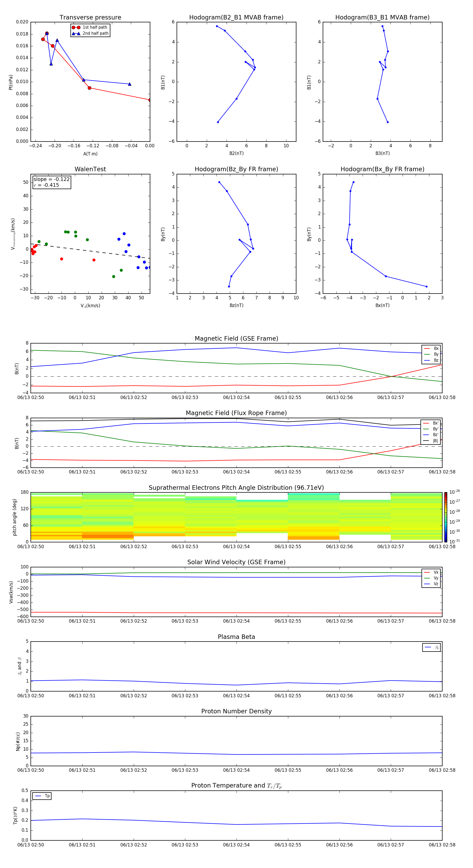
Task: Click the 'Bx' legend entry in GSE plot
Action: pyautogui.click(x=431, y=349)
